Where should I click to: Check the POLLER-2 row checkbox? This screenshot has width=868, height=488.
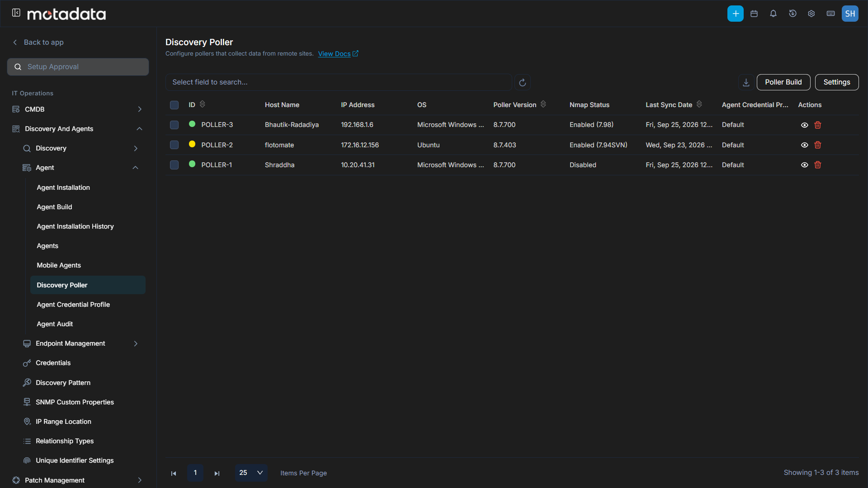tap(174, 145)
